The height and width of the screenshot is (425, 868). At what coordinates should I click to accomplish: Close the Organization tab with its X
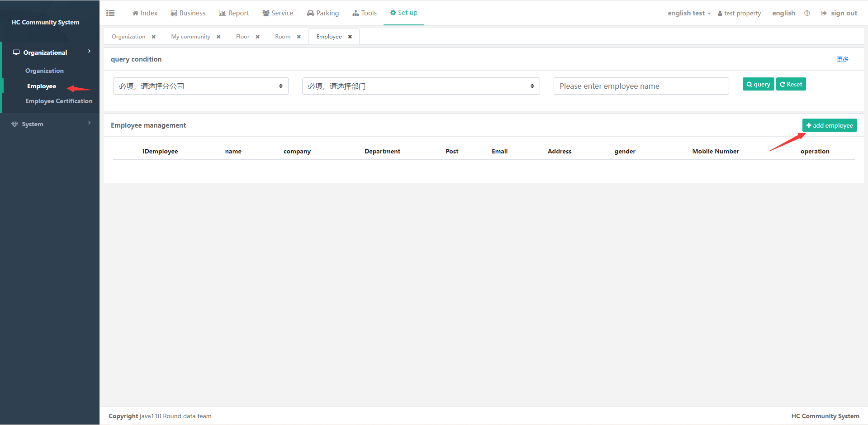coord(154,37)
